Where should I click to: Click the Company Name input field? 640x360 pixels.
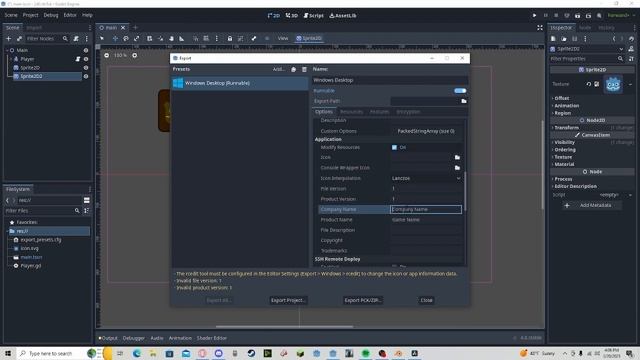pyautogui.click(x=426, y=209)
